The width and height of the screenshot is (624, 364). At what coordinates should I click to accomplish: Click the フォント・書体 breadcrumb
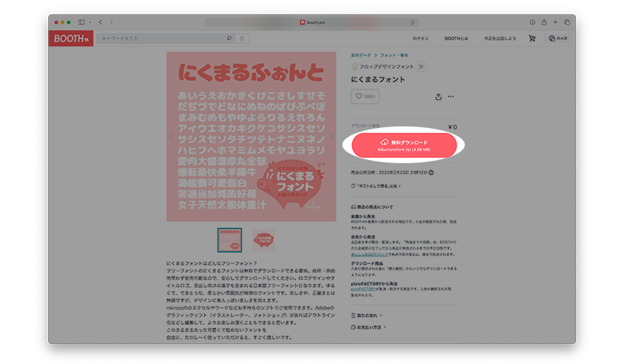[394, 55]
